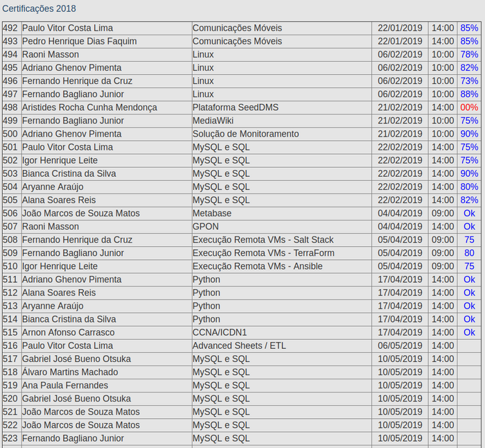The height and width of the screenshot is (448, 485).
Task: Click the Certificações 2018 heading
Action: tap(39, 9)
